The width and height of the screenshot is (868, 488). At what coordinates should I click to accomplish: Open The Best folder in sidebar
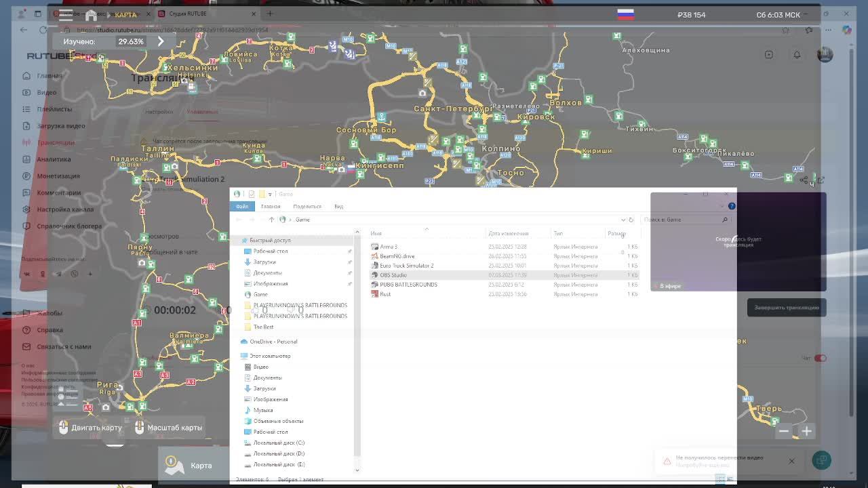click(258, 327)
